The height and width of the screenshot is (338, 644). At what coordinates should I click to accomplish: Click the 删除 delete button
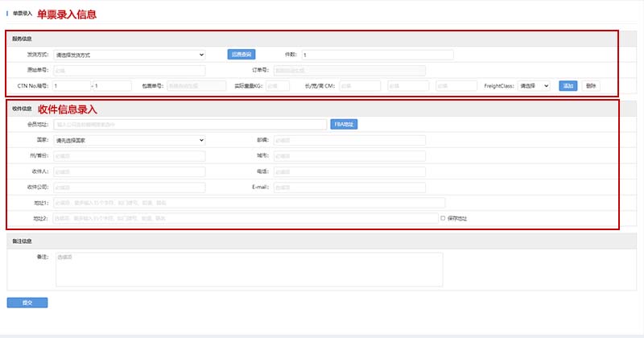[x=591, y=85]
